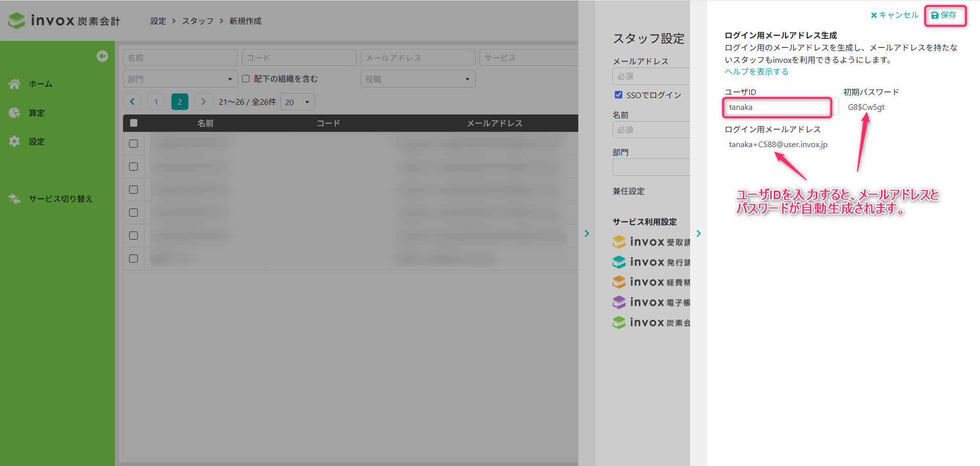Open サービス切り替え in the sidebar

click(61, 199)
